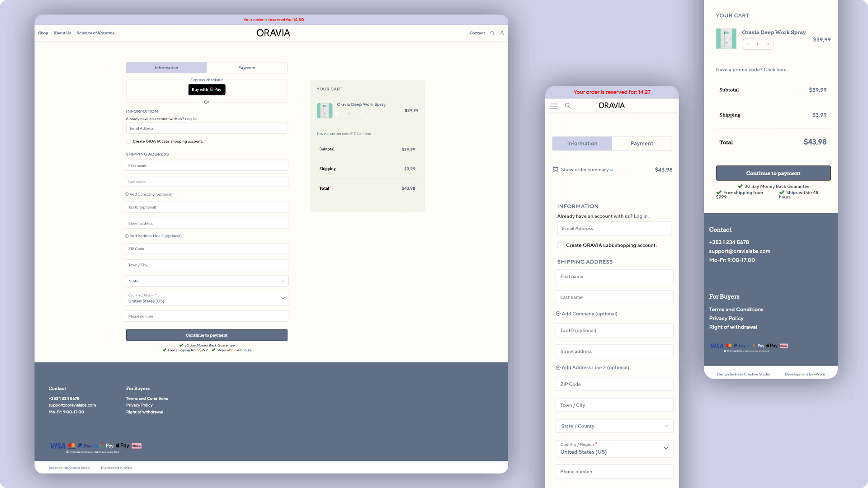Click promo code link in mobile cart panel
Screen dimensions: 868x488
tap(751, 70)
